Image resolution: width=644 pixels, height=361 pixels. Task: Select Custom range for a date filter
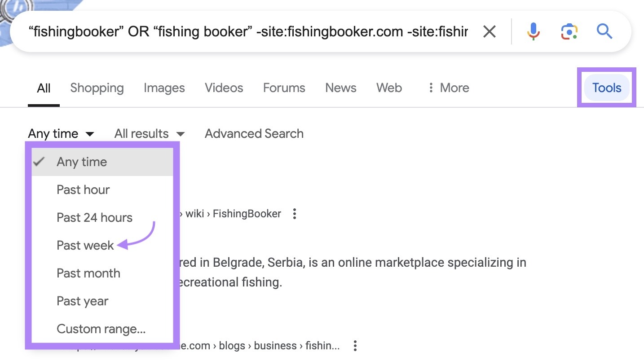(x=101, y=329)
